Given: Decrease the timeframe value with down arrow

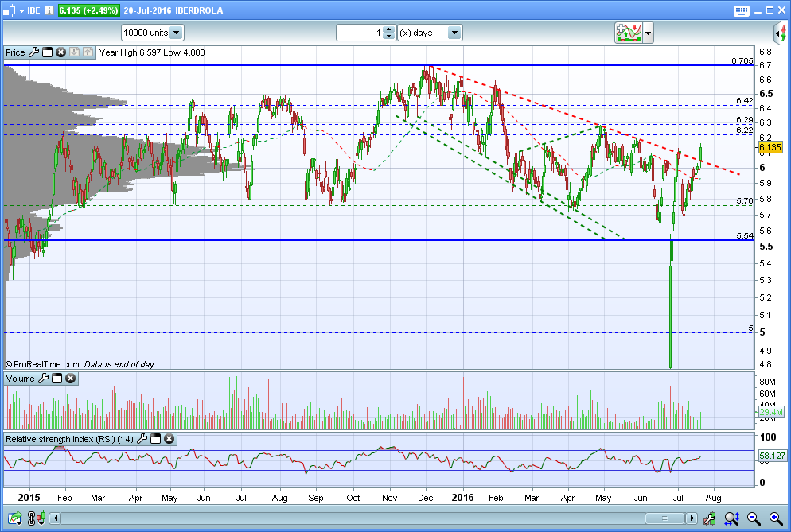Looking at the screenshot, I should coord(388,37).
